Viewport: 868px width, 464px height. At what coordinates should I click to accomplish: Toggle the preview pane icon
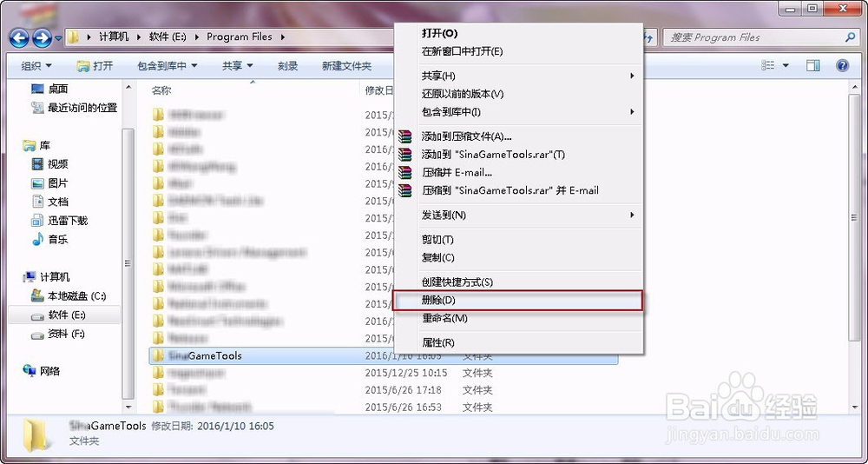(812, 66)
